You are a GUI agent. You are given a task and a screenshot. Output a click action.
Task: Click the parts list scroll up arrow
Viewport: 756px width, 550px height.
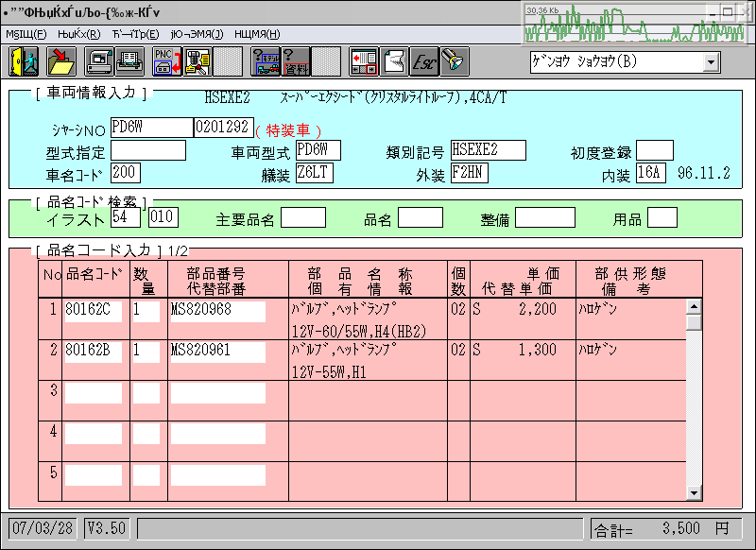click(695, 307)
